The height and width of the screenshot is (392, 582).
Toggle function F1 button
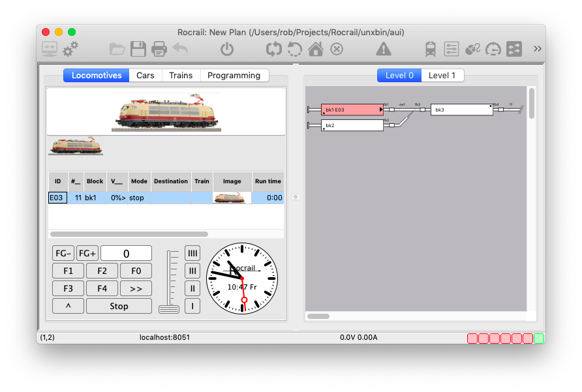[x=69, y=271]
